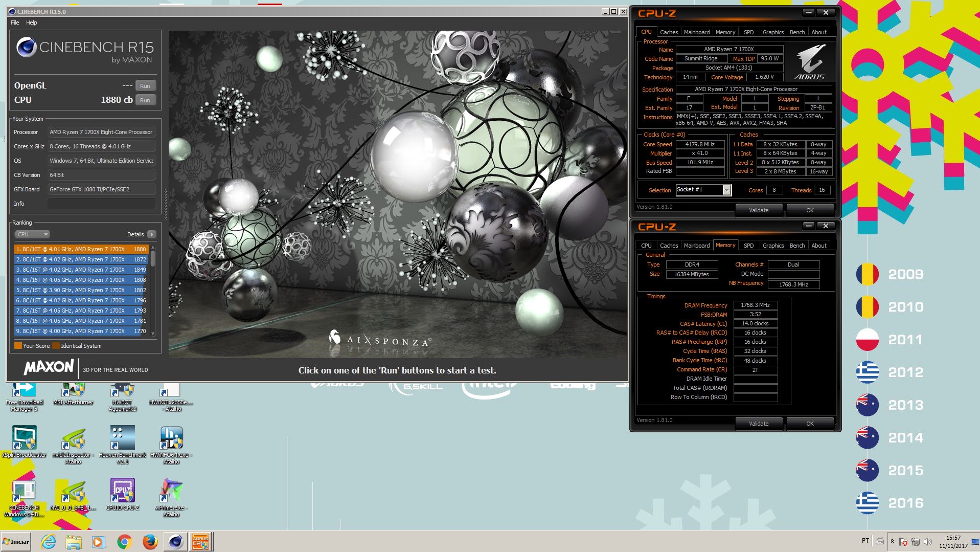Click Validate in top CPU-Z window
Screen dimensions: 980x552
click(759, 210)
